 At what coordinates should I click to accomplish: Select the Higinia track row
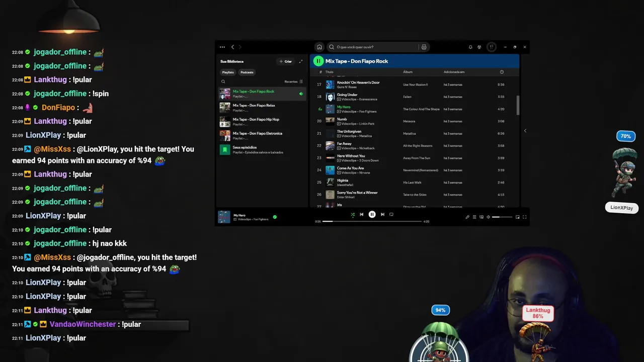click(414, 183)
